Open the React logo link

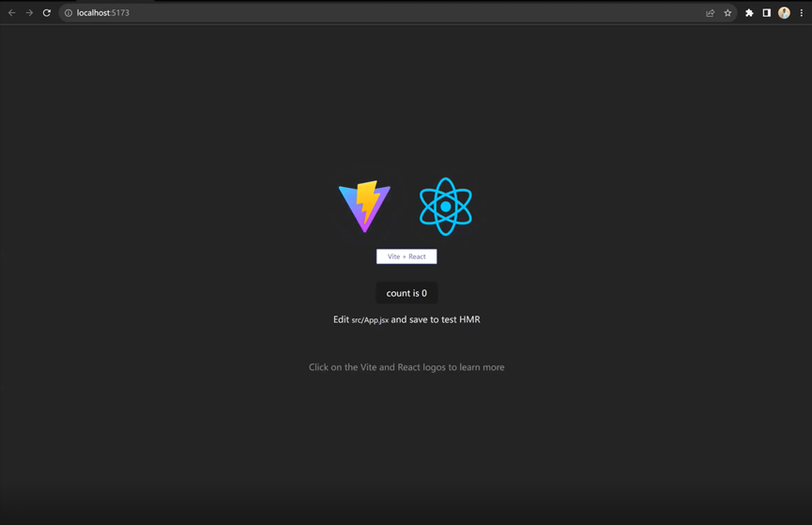[x=445, y=207]
